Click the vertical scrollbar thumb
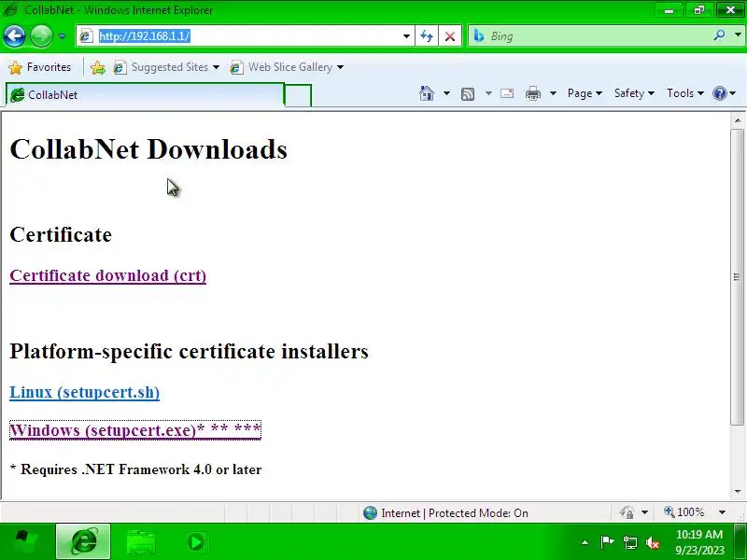This screenshot has width=747, height=560. pyautogui.click(x=738, y=276)
